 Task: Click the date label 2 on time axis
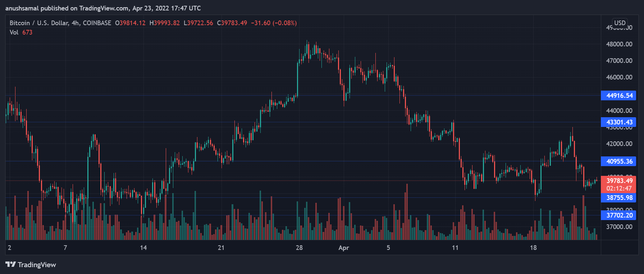click(x=9, y=248)
